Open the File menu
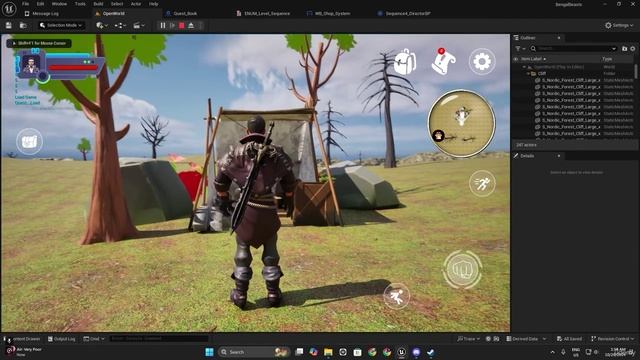 click(25, 4)
